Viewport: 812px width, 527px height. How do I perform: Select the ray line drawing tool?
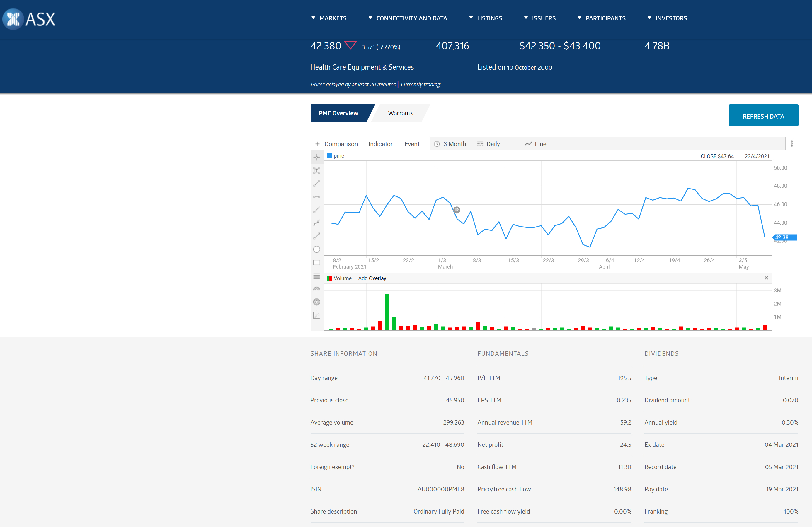coord(316,210)
